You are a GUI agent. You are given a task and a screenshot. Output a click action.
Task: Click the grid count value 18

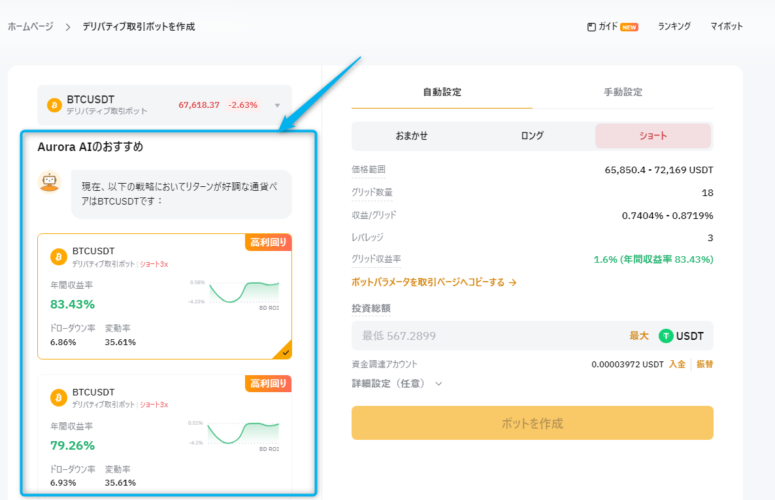tap(707, 193)
